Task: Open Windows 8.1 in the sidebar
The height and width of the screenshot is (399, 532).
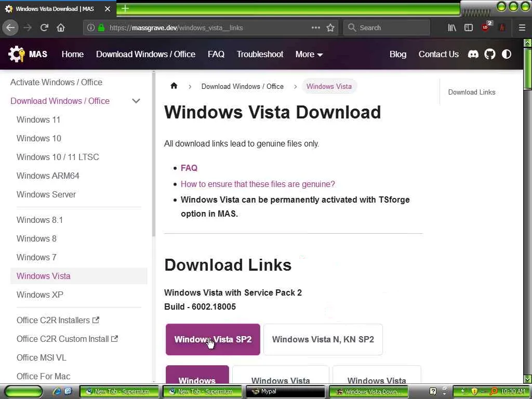Action: point(39,220)
